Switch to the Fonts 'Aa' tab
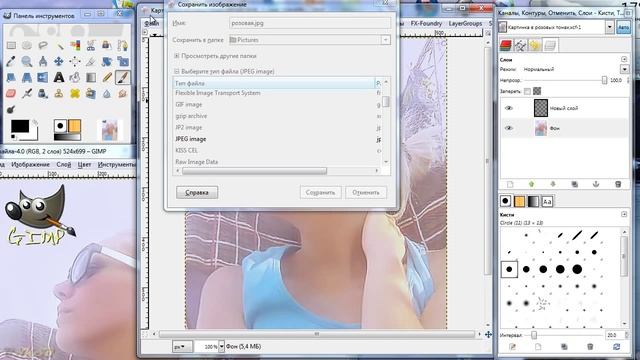Viewport: 640px width, 360px height. [547, 201]
